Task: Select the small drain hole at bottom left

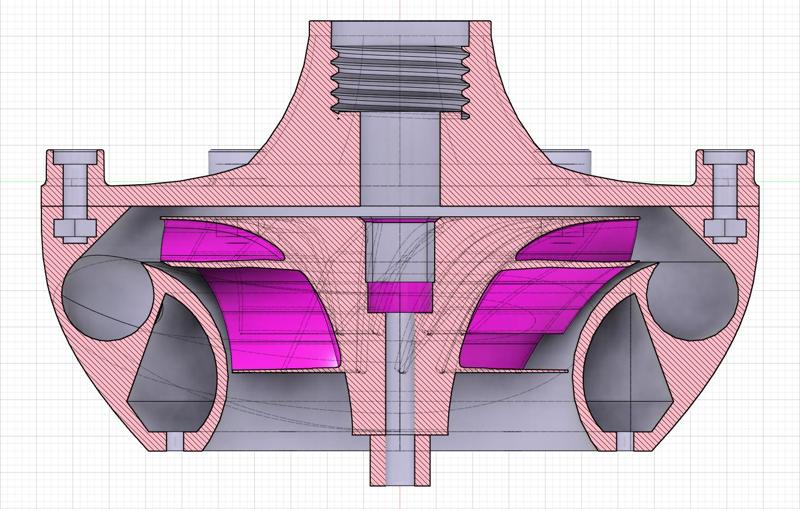Action: coord(175,442)
